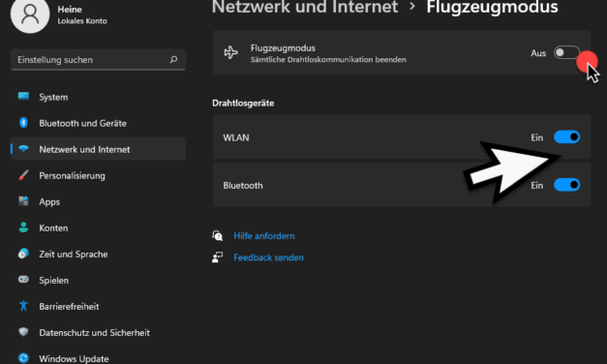
Task: Click the Ein label in Bluetooth row
Action: tap(537, 186)
